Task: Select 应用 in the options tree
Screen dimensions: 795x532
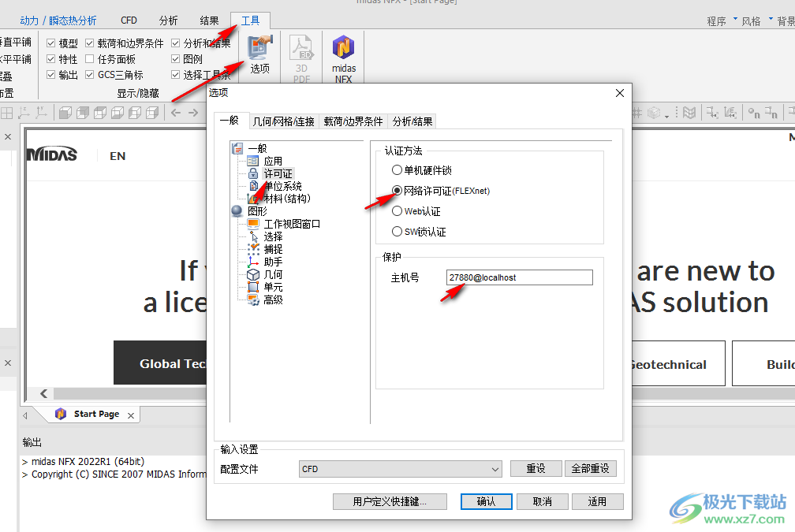Action: pos(273,161)
